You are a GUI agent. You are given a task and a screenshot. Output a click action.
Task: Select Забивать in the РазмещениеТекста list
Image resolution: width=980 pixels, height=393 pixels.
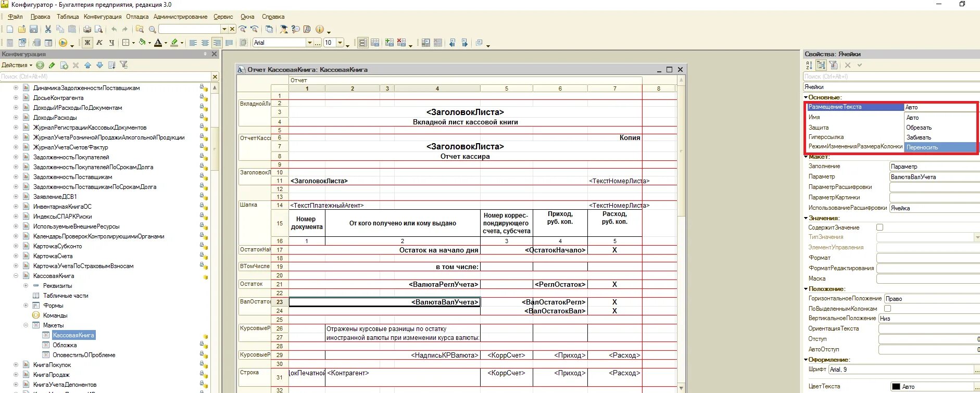[940, 137]
